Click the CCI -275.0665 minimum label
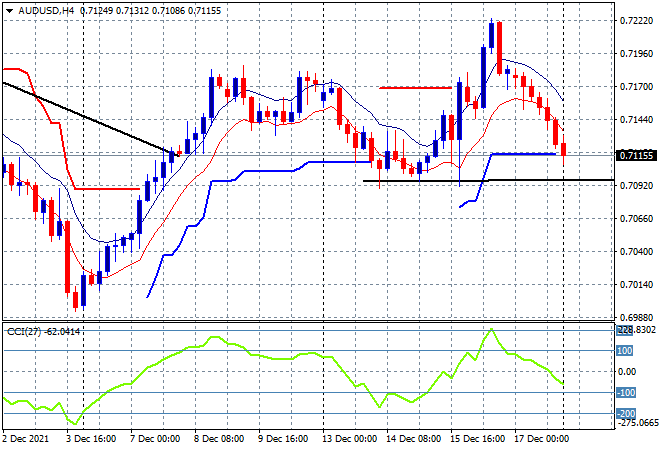Image resolution: width=660 pixels, height=450 pixels. coord(638,423)
